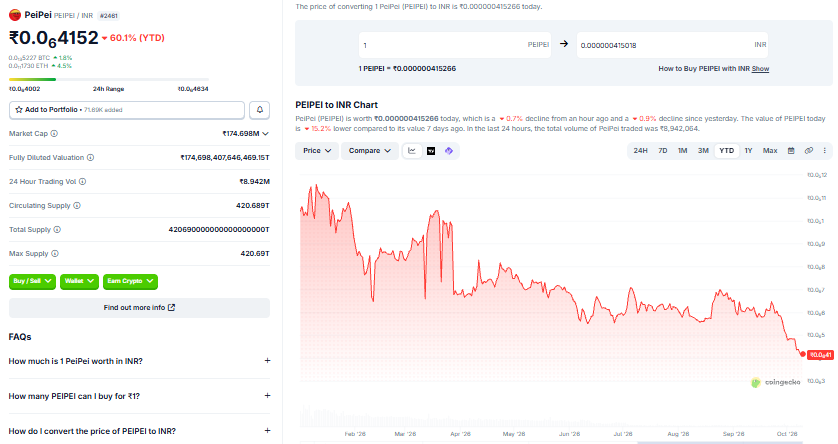Open the Earn Crypto dropdown
The height and width of the screenshot is (444, 838).
tap(130, 281)
